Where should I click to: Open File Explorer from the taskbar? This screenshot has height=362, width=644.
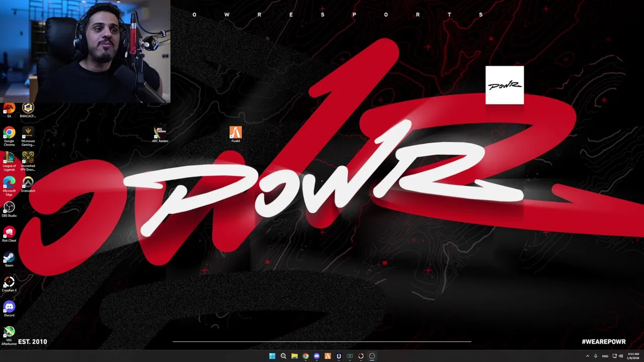tap(294, 356)
